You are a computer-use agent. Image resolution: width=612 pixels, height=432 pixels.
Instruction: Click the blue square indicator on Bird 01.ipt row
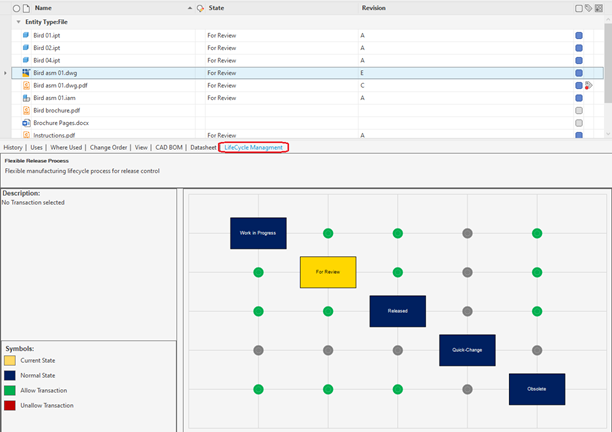tap(579, 36)
